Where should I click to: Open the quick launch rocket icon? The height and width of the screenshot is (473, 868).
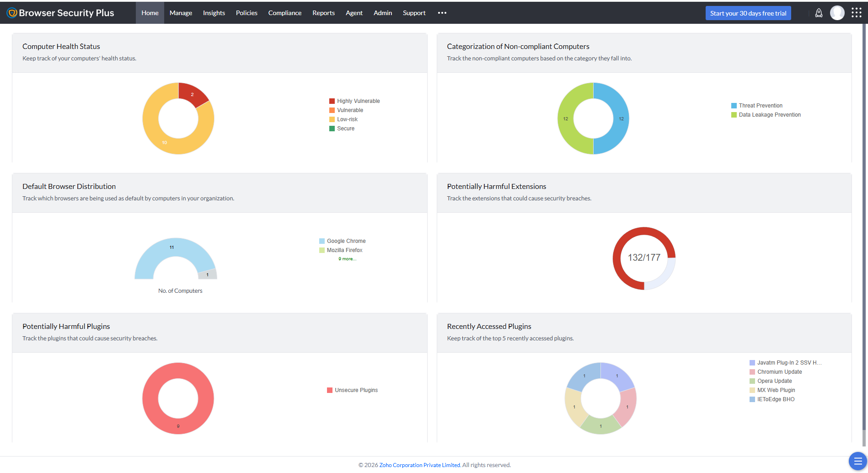(819, 13)
